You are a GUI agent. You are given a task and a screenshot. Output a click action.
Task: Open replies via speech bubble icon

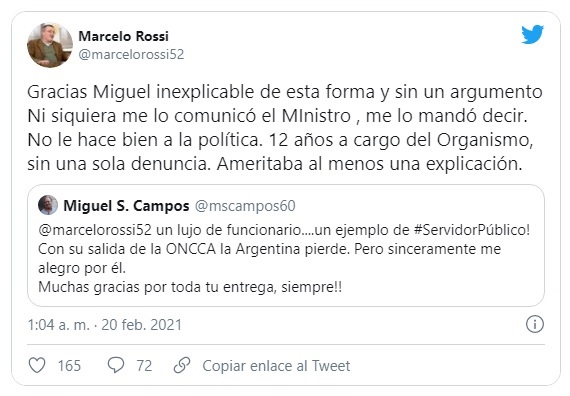tap(116, 365)
